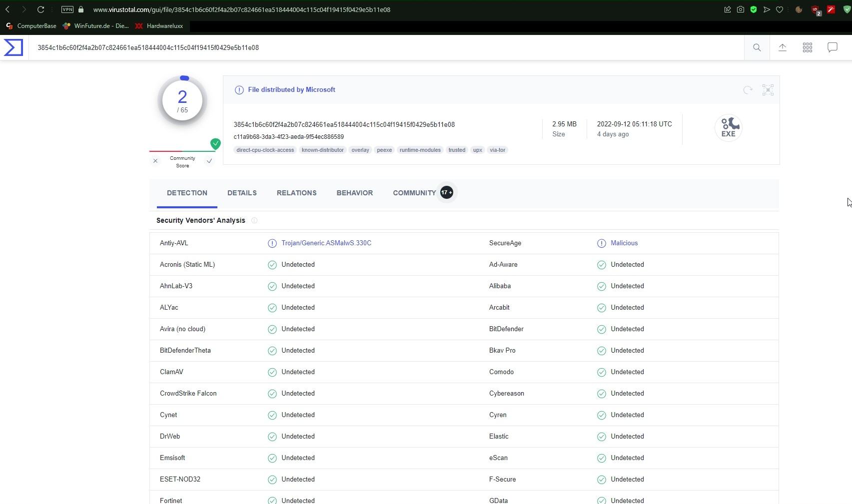Click the search magnifier icon
Screen dimensions: 852x504
coord(757,47)
